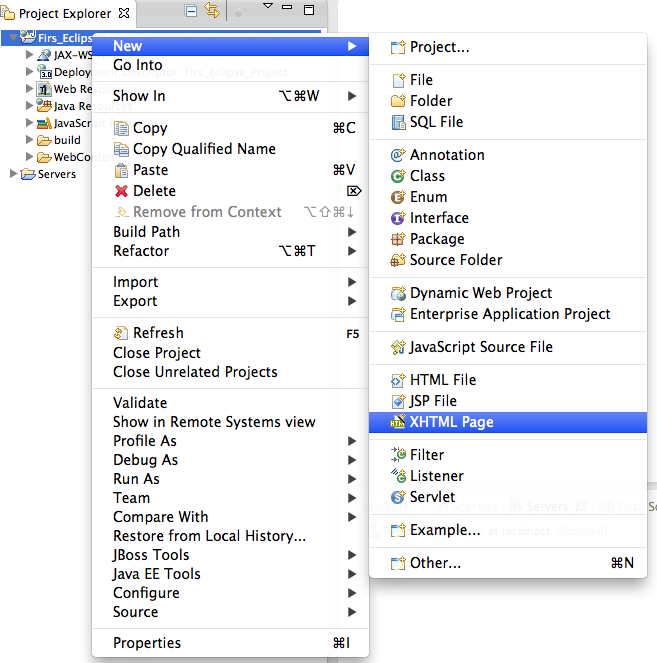Expand the Java Resources node
Viewport: 657px width, 663px height.
[29, 105]
